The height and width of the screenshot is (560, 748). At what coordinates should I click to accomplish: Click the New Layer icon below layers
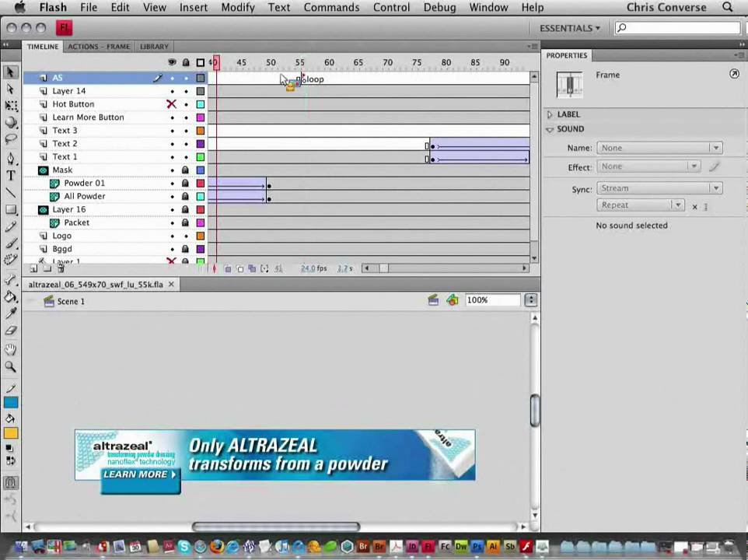coord(33,269)
